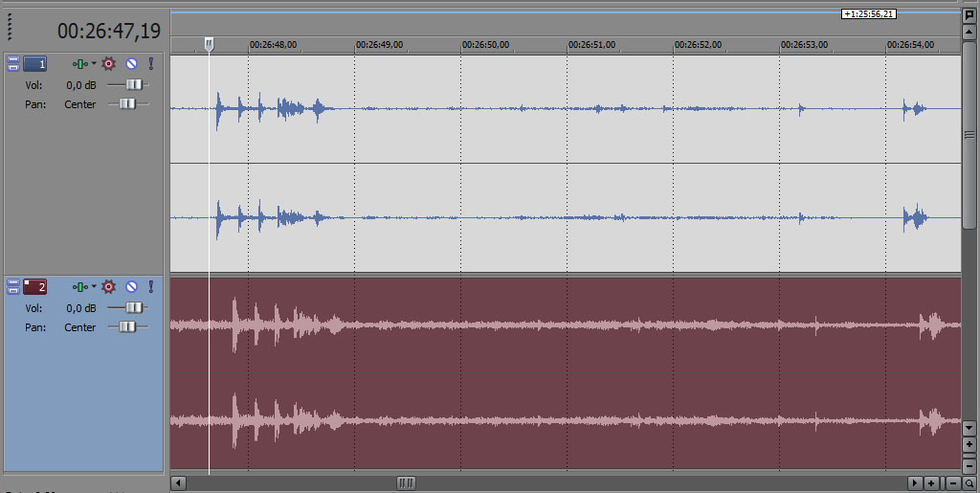Click ruler at 00:26:50,00
The image size is (980, 493).
(x=485, y=45)
